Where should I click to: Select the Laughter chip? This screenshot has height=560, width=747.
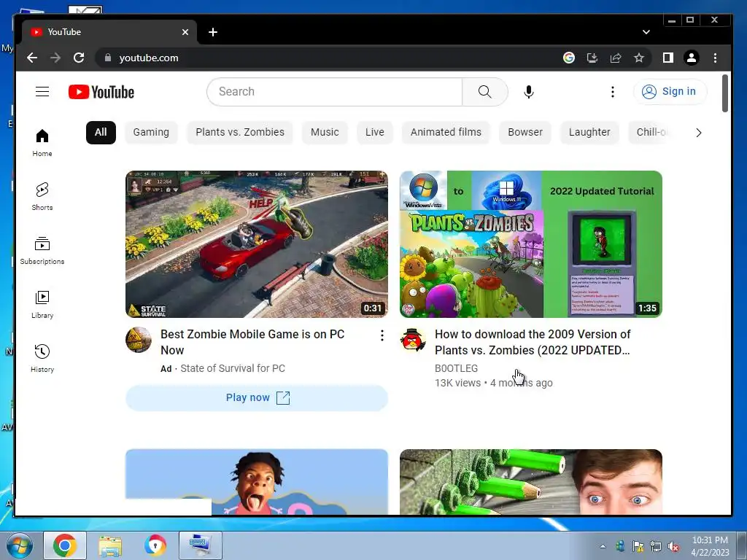click(x=589, y=133)
